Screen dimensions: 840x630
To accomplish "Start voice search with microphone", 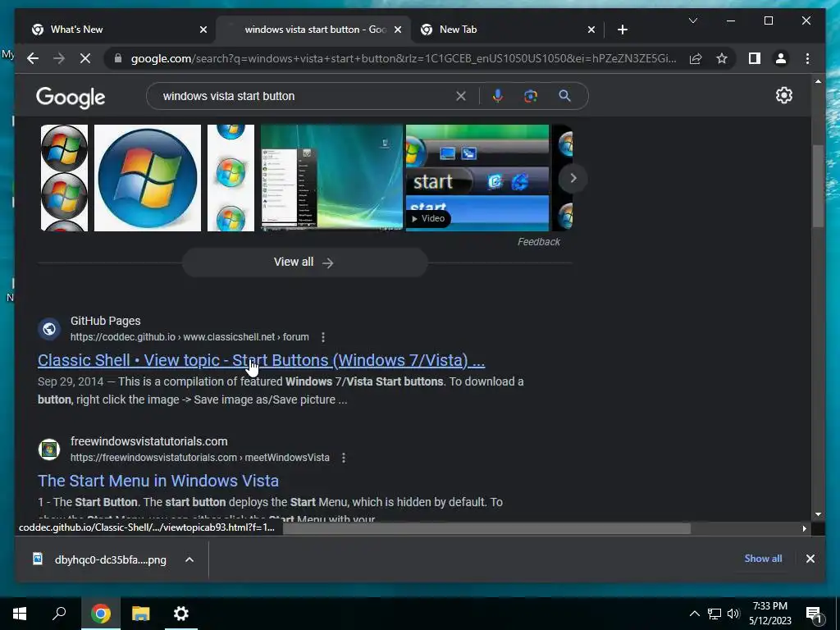I will pos(498,96).
